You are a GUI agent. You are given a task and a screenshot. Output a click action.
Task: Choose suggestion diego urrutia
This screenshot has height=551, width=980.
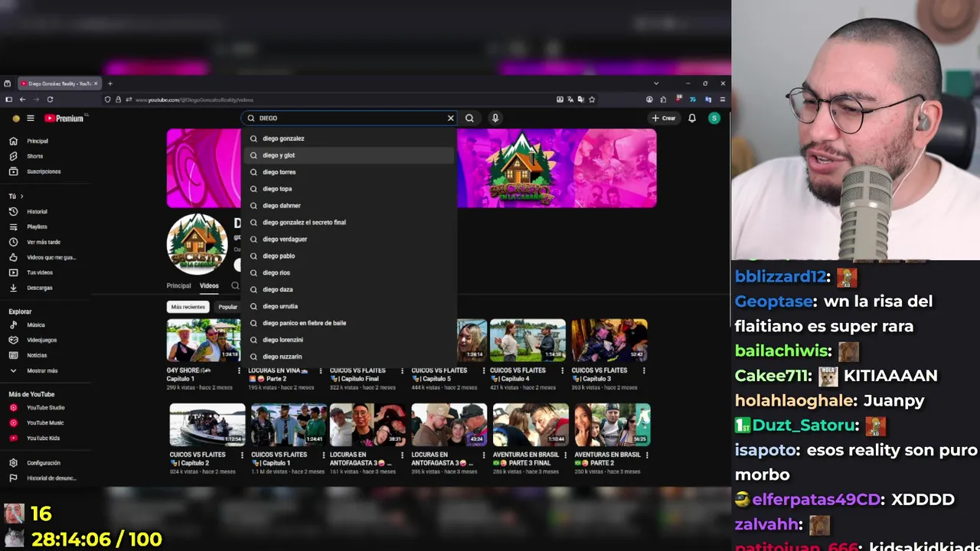coord(348,306)
